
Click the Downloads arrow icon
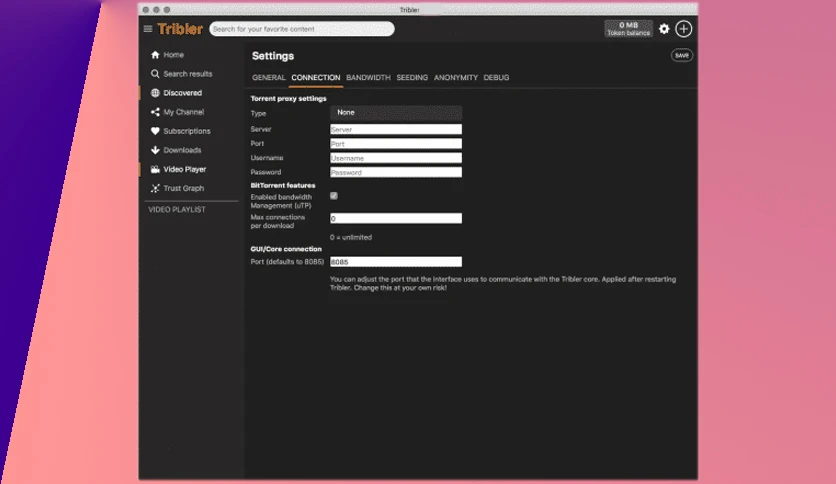click(155, 150)
